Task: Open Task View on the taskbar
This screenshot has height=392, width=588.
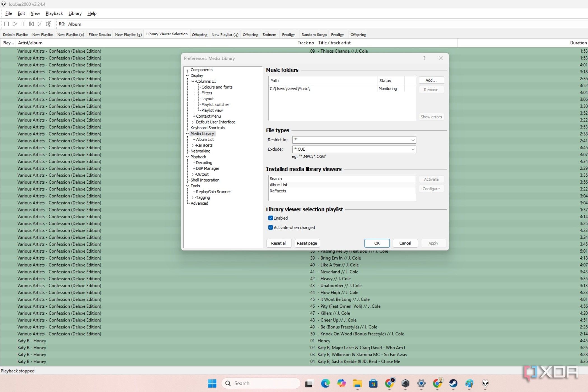Action: [309, 383]
